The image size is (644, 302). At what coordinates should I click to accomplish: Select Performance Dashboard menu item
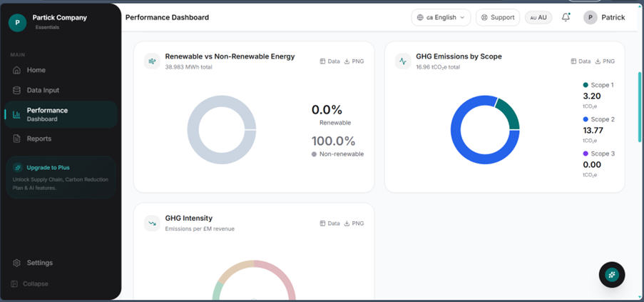tap(61, 115)
